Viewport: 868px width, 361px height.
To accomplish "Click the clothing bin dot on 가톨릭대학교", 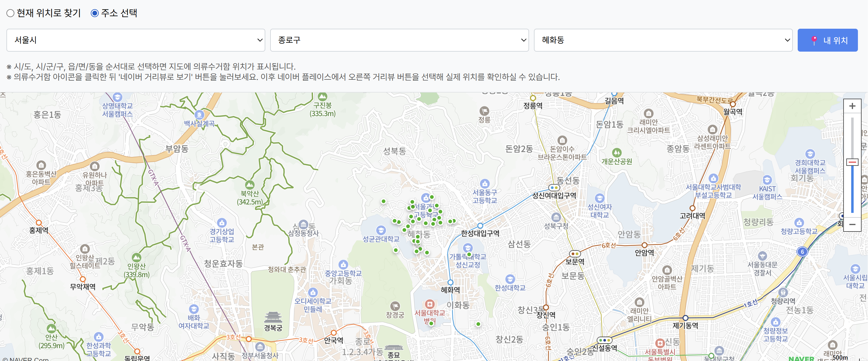I will [469, 255].
